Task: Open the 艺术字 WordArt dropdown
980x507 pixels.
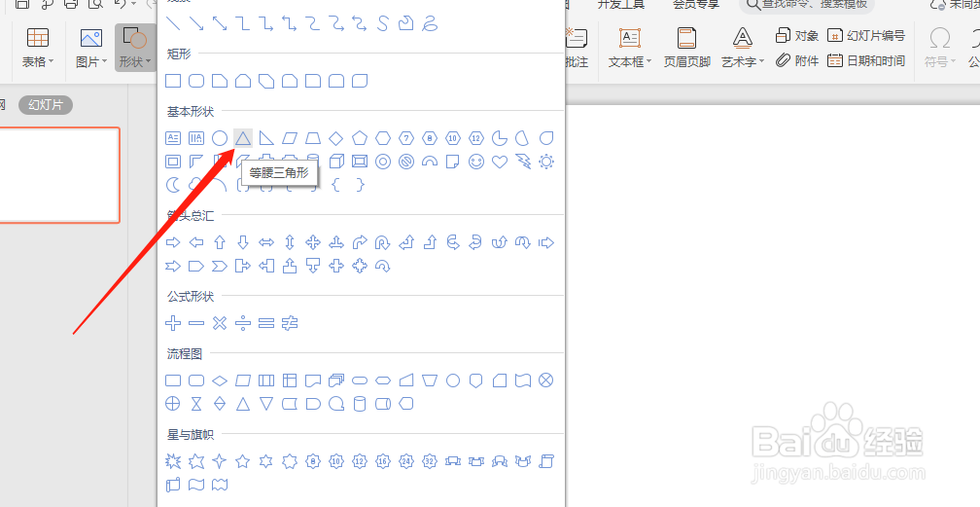Action: (743, 47)
